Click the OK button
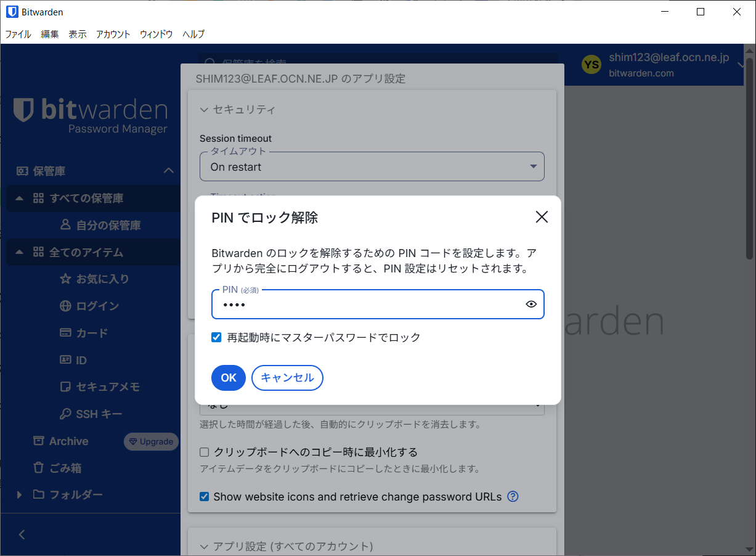Viewport: 756px width, 556px height. 228,378
